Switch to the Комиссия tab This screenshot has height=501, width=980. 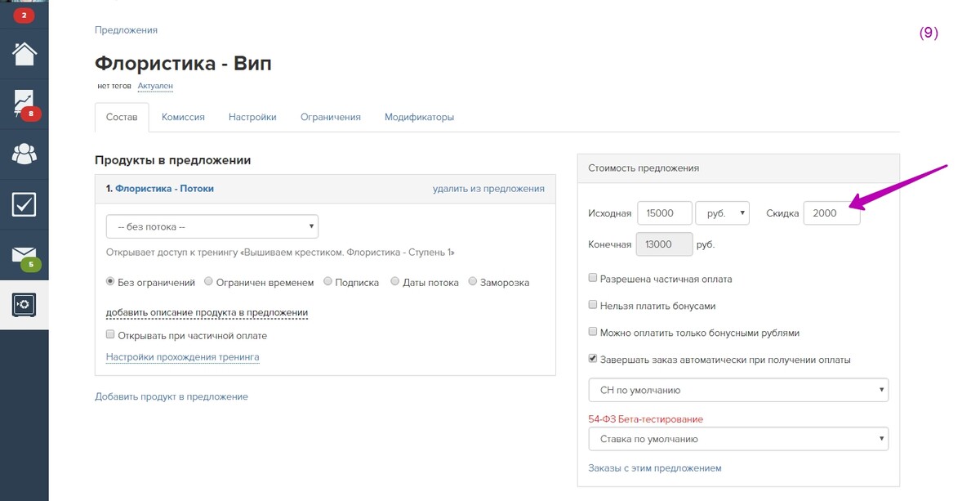pyautogui.click(x=183, y=117)
